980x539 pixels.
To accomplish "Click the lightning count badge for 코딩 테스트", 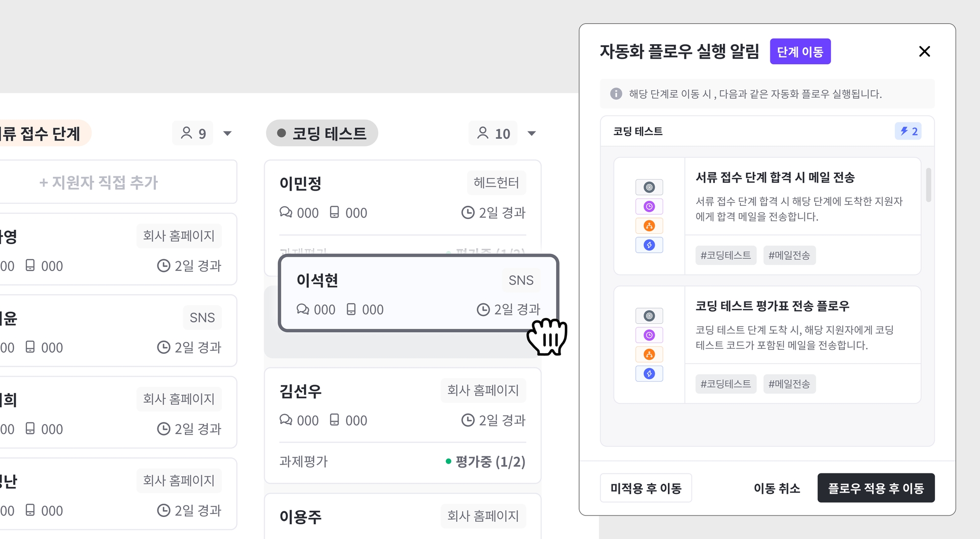I will (908, 131).
